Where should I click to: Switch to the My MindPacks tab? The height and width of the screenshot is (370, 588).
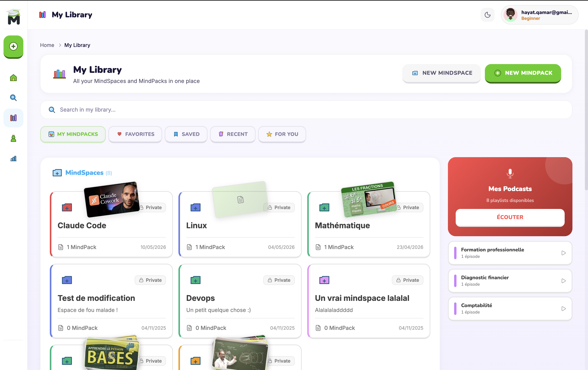coord(73,134)
